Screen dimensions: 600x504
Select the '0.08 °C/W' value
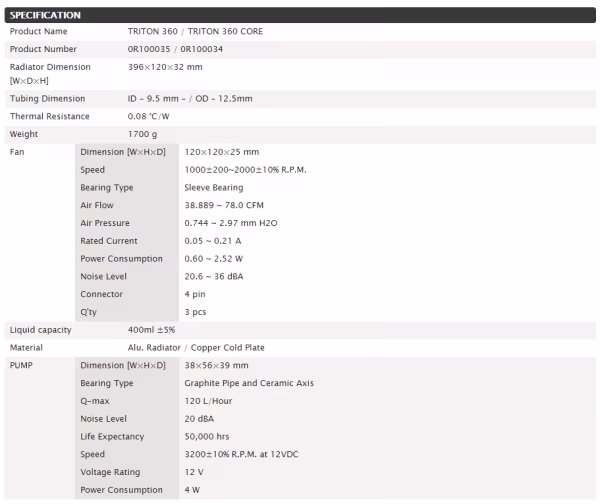(148, 116)
